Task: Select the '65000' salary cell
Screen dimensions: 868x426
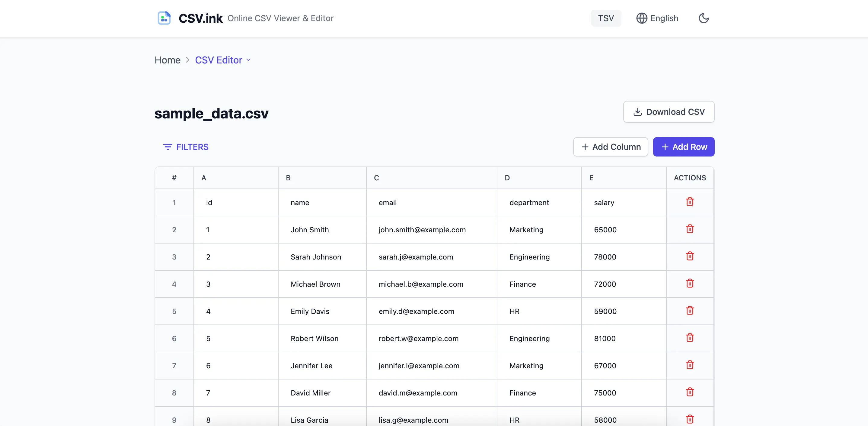Action: pyautogui.click(x=624, y=230)
